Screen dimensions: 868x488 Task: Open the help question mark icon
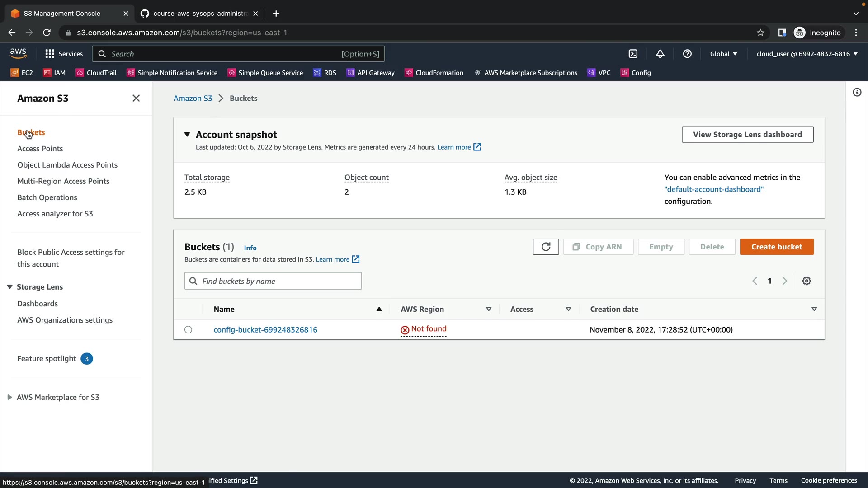(687, 54)
